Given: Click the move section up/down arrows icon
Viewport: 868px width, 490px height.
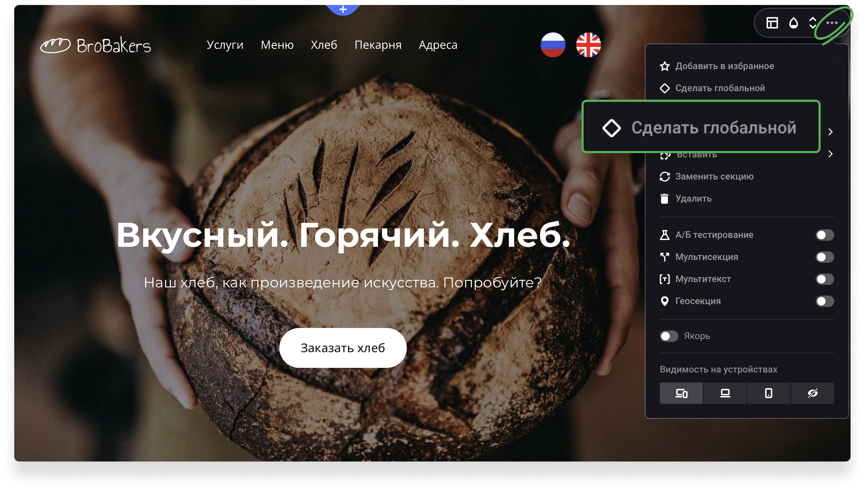Looking at the screenshot, I should coord(812,22).
